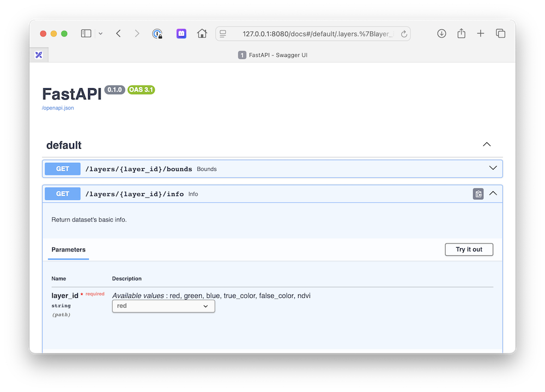
Task: Copy the info endpoint path to clipboard
Action: coord(479,194)
